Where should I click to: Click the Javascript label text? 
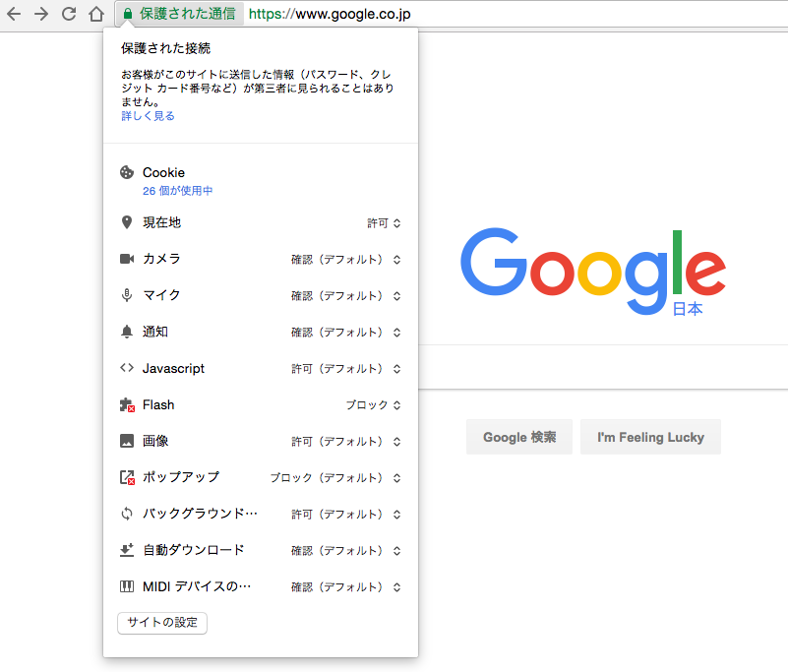[173, 368]
